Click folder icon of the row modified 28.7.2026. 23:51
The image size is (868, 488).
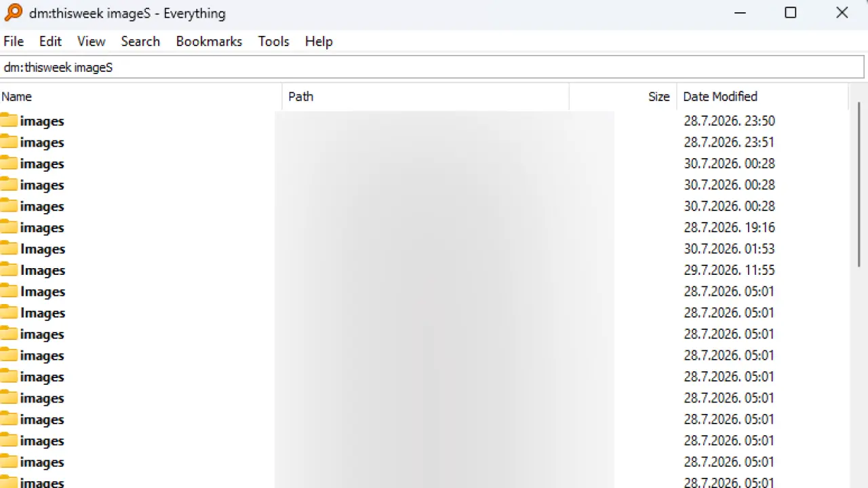[9, 142]
